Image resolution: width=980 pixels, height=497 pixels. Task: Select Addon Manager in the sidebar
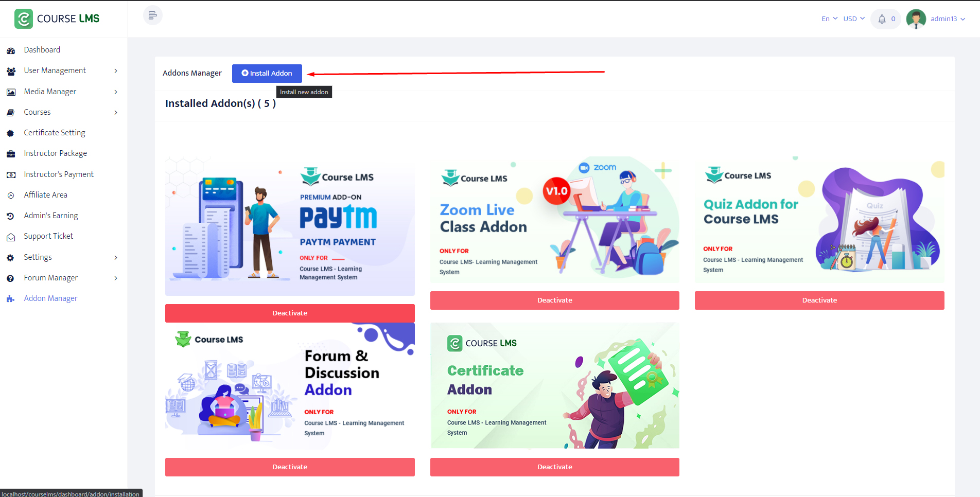[x=50, y=298]
